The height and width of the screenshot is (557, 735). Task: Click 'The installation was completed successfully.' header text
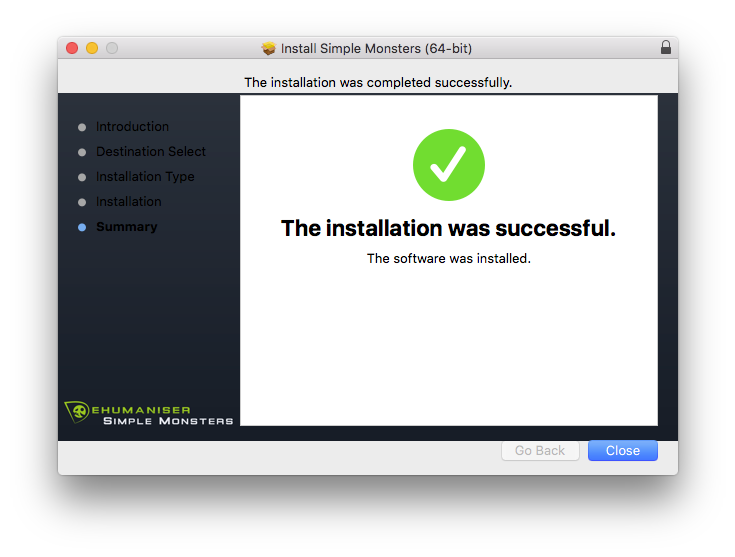(378, 83)
